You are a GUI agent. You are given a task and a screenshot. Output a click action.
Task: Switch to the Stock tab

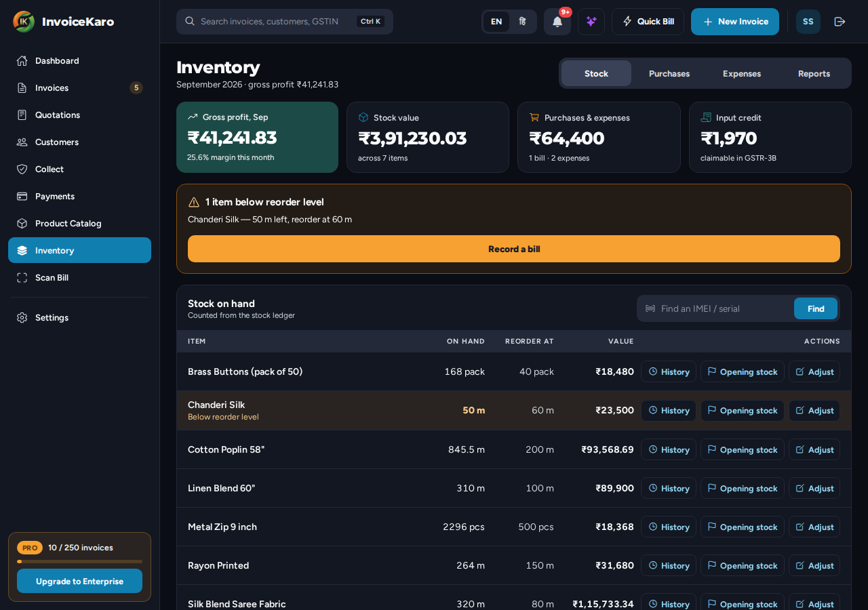tap(596, 73)
